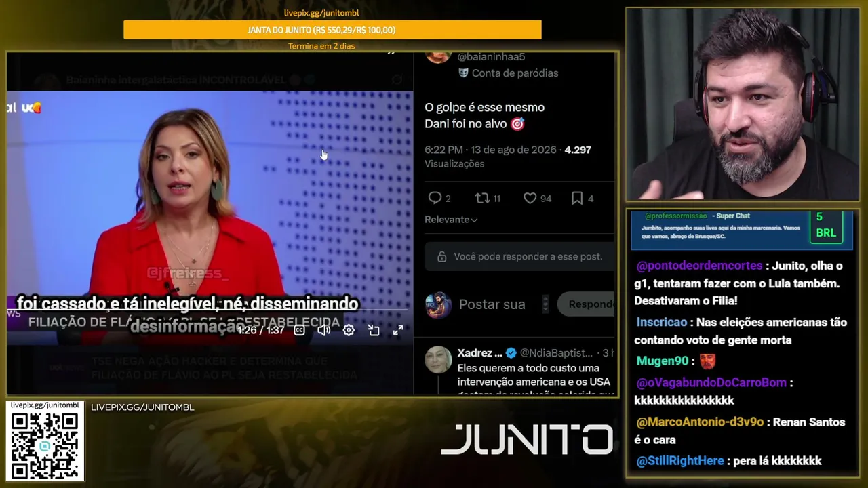Click chat username @oVagabundoDoCarroBom
Screen dimensions: 868x488
pos(711,383)
